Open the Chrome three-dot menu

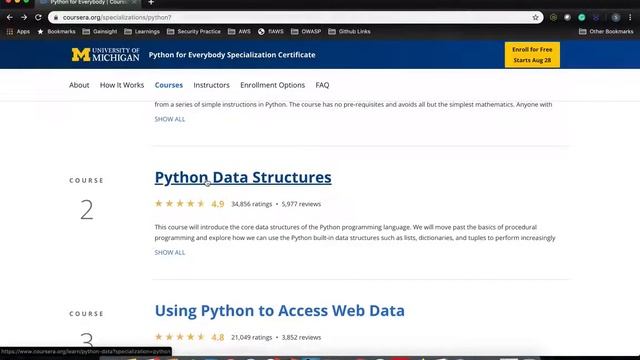coord(630,18)
